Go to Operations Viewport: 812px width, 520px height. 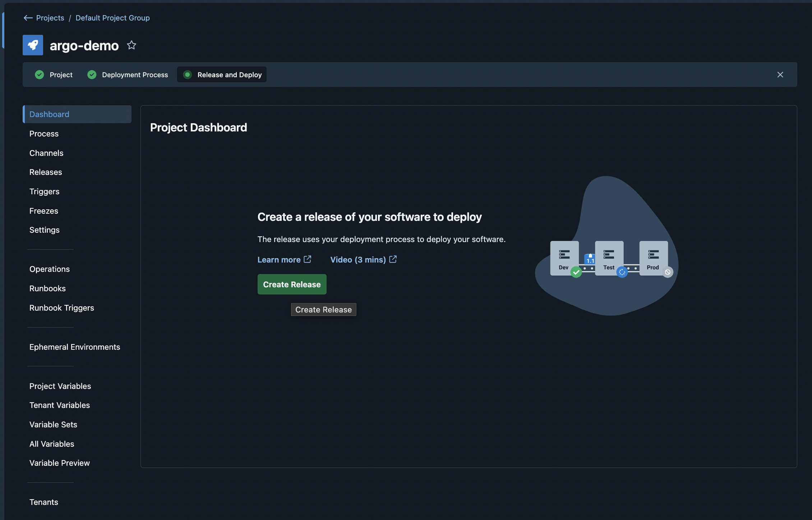[x=50, y=269]
